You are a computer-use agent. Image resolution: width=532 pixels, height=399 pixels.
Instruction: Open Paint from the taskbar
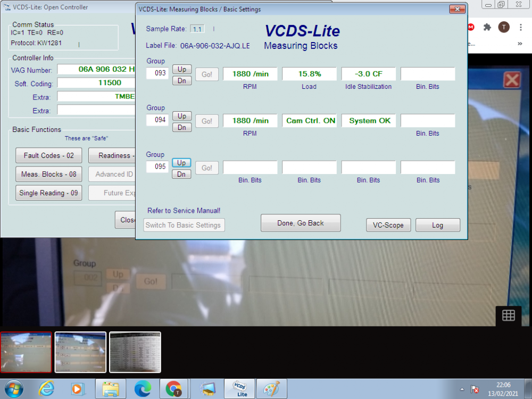tap(271, 389)
